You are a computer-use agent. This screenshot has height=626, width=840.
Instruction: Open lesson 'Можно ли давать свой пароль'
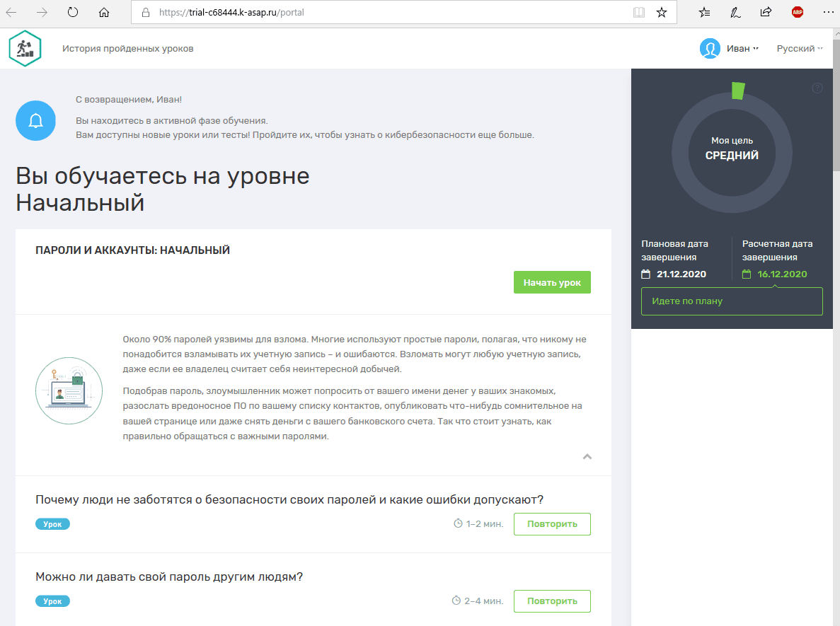point(169,576)
